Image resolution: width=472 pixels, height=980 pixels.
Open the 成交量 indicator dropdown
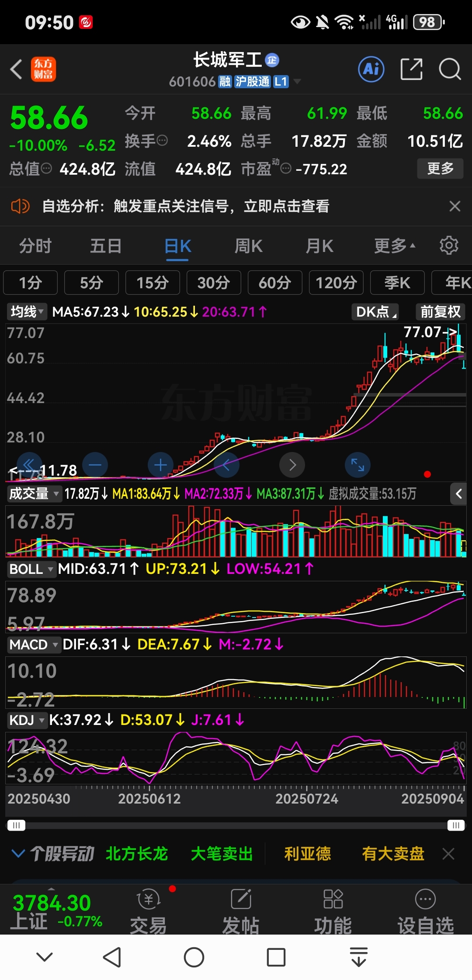pyautogui.click(x=34, y=494)
